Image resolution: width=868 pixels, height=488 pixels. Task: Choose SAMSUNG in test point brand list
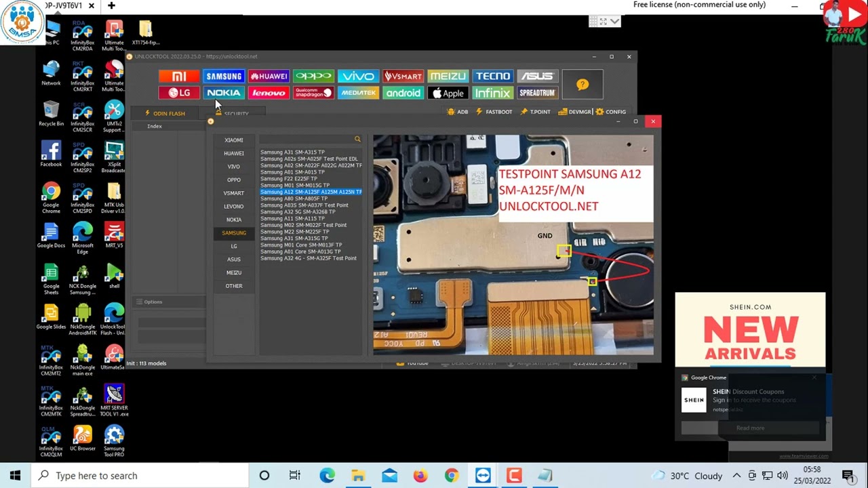234,232
